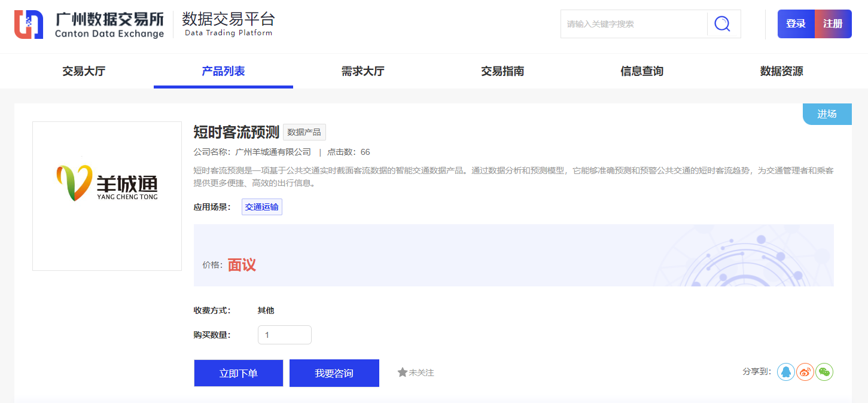The image size is (868, 403).
Task: Click the search magnifier icon
Action: [723, 24]
